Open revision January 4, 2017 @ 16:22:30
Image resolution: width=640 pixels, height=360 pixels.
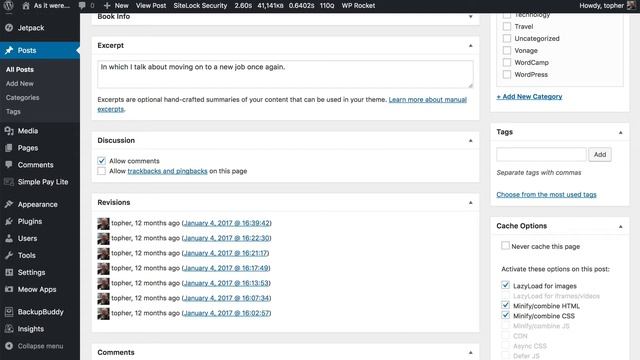click(x=227, y=238)
